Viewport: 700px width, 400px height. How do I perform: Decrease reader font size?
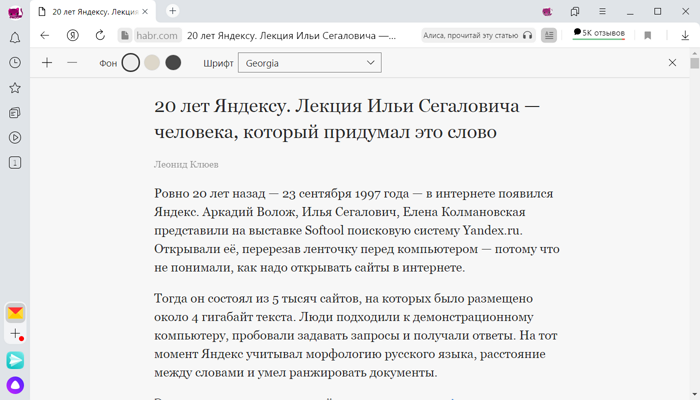click(x=72, y=63)
